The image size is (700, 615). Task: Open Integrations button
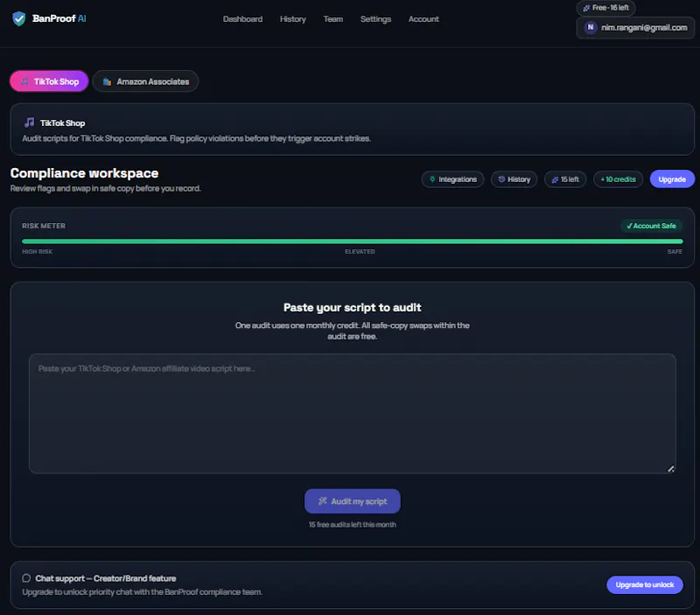(x=452, y=179)
